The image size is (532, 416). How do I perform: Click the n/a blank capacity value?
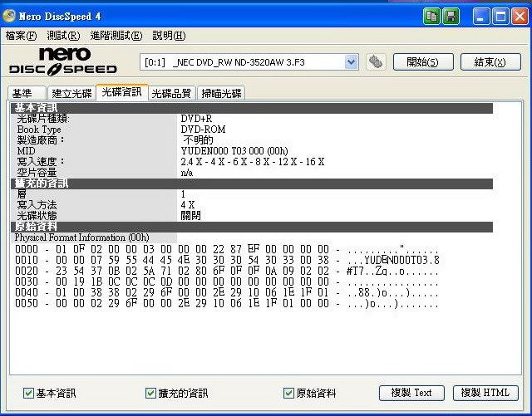pos(186,173)
